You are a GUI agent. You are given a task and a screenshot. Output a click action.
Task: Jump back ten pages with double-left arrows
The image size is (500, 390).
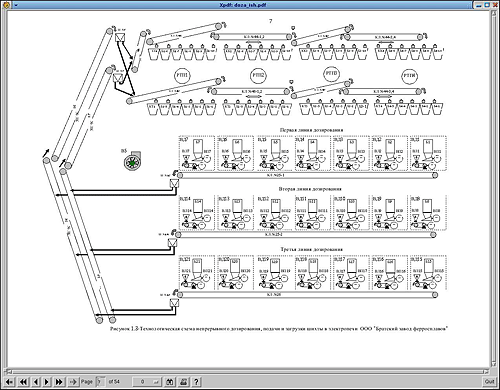[23, 381]
